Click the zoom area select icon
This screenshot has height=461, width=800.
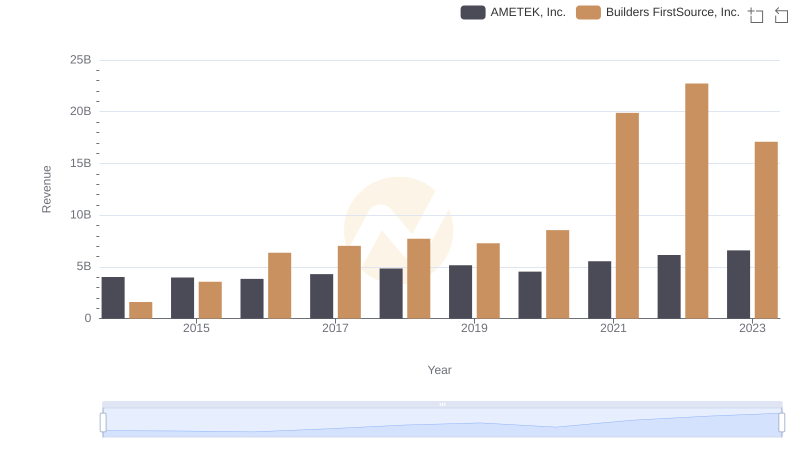[756, 15]
